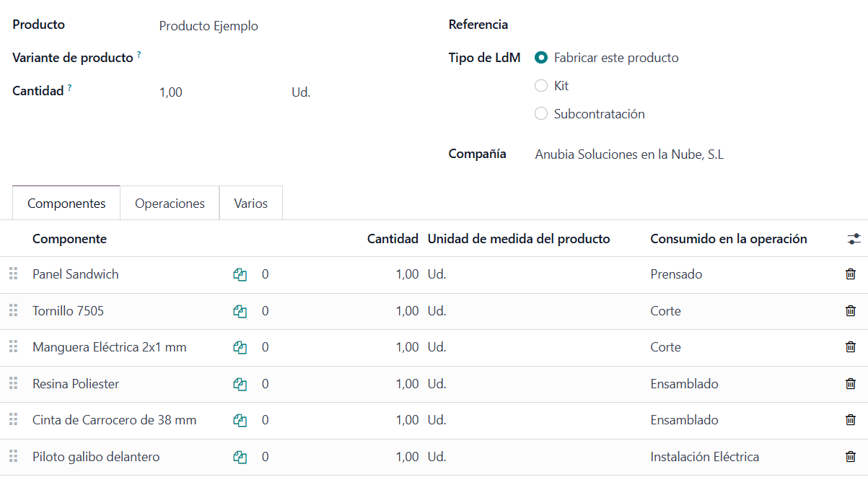868x485 pixels.
Task: Change the Instalación Eléctrica operation
Action: point(704,457)
